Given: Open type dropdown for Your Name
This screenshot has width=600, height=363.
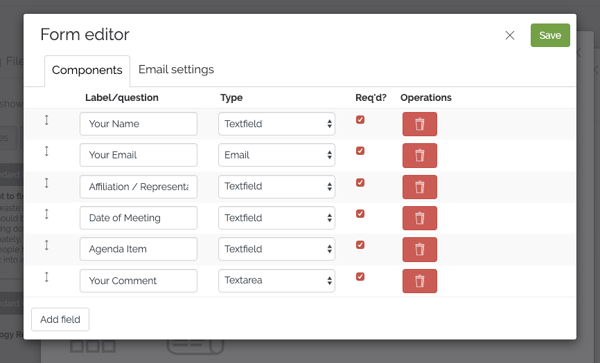Looking at the screenshot, I should [277, 124].
